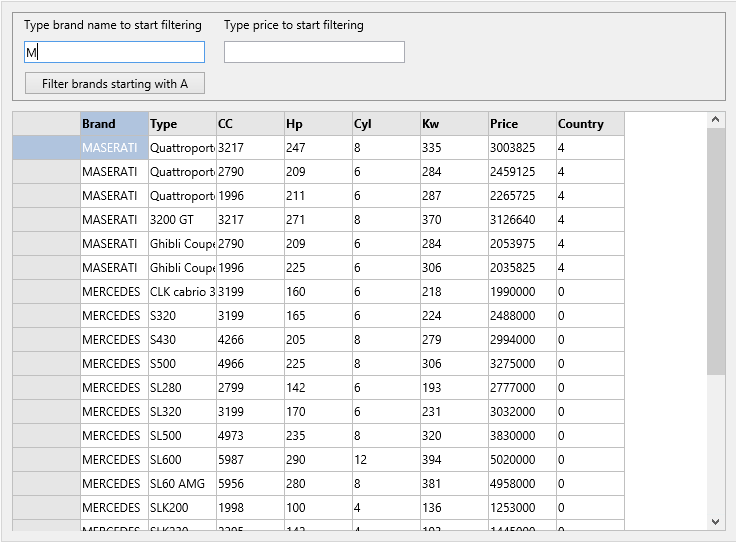
Task: Select the SL500 type cell
Action: pos(183,435)
